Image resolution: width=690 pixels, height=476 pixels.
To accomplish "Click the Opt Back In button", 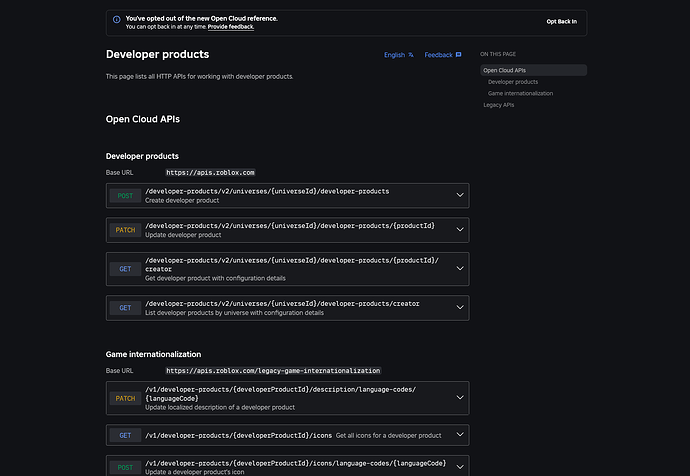I will click(x=562, y=22).
